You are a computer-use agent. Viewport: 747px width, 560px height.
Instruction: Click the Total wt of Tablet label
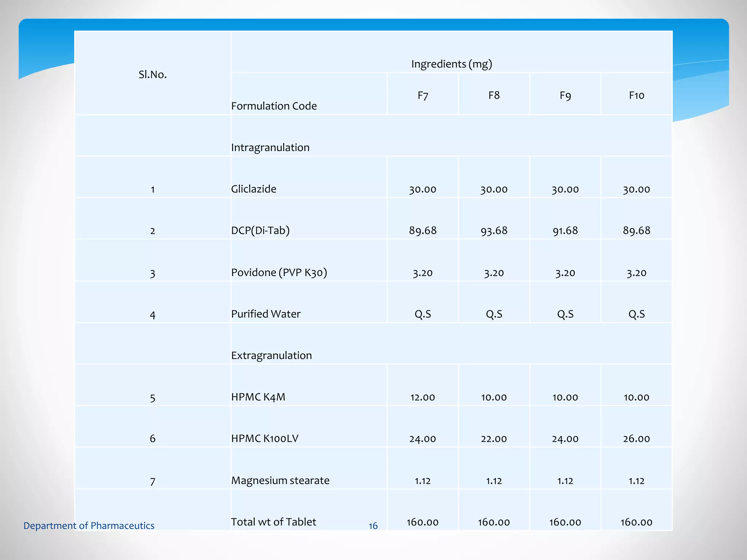pos(274,522)
